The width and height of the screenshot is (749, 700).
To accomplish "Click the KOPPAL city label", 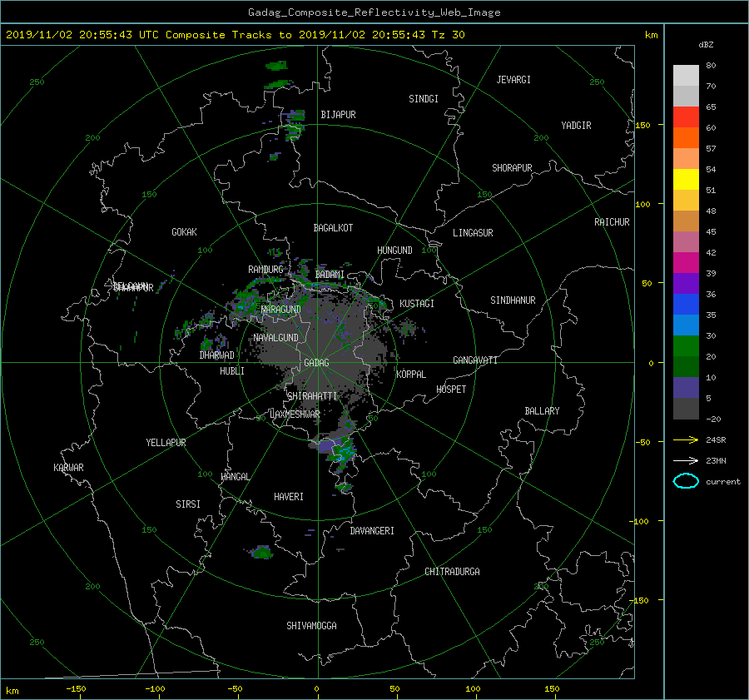I will 411,375.
